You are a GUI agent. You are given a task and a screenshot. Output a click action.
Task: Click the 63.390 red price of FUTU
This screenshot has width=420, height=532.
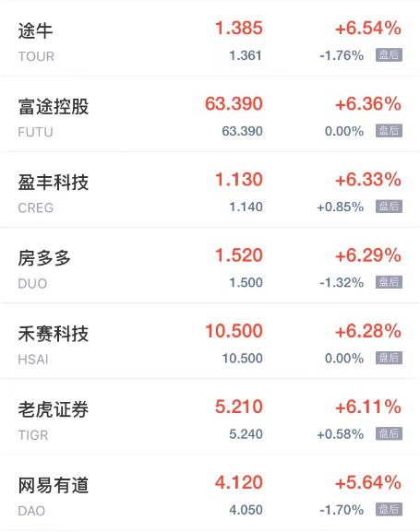pos(234,103)
